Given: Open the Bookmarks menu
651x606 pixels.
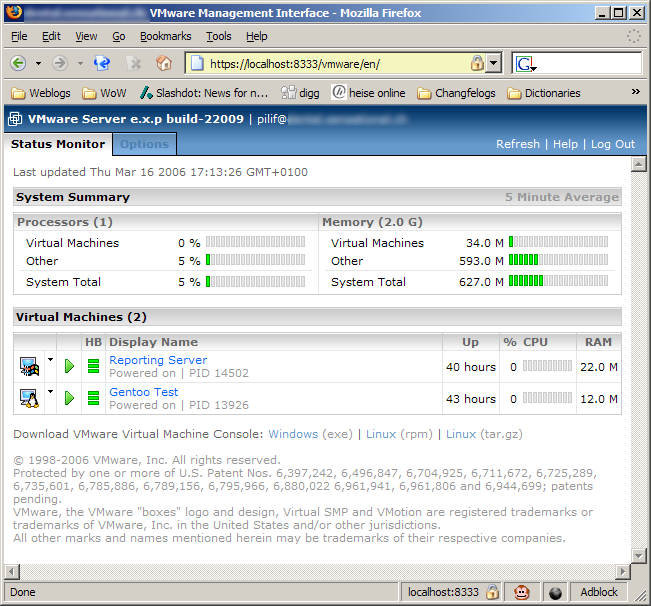Looking at the screenshot, I should (166, 37).
